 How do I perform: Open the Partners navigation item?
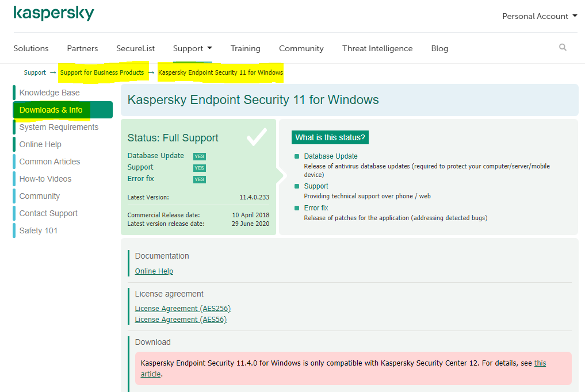pos(82,48)
